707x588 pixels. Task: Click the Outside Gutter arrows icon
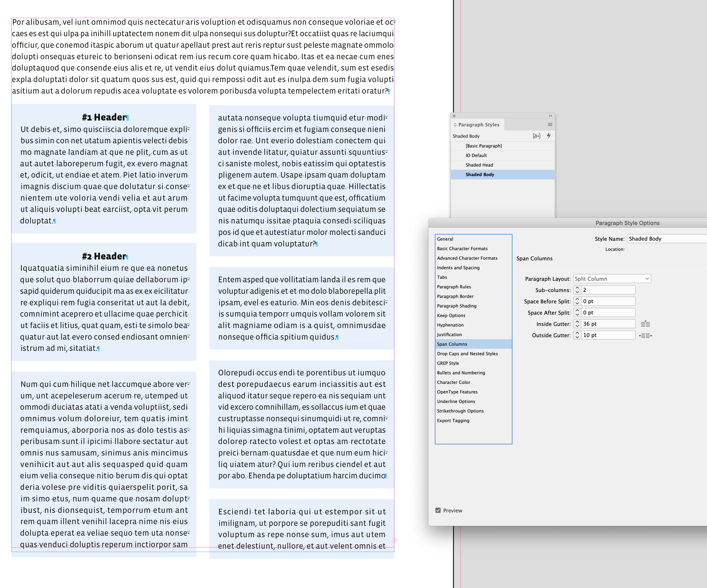point(645,335)
